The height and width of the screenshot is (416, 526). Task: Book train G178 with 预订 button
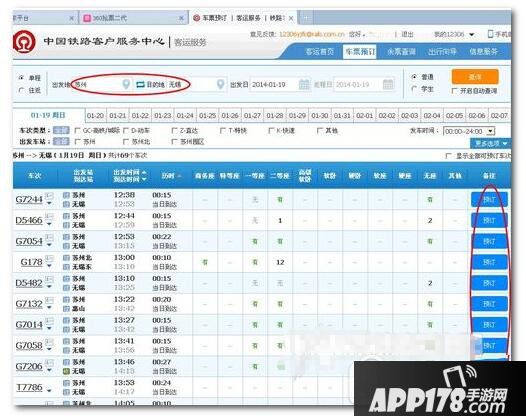(489, 262)
